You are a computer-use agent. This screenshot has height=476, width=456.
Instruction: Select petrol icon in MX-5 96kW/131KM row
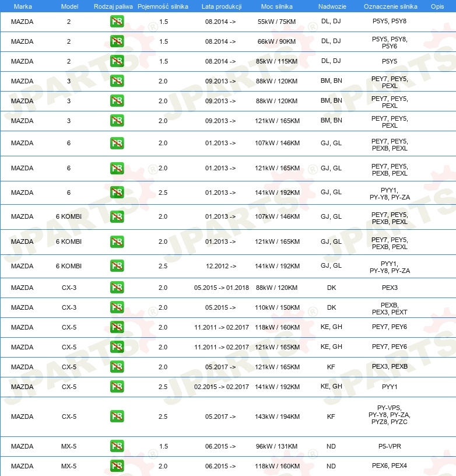click(117, 446)
